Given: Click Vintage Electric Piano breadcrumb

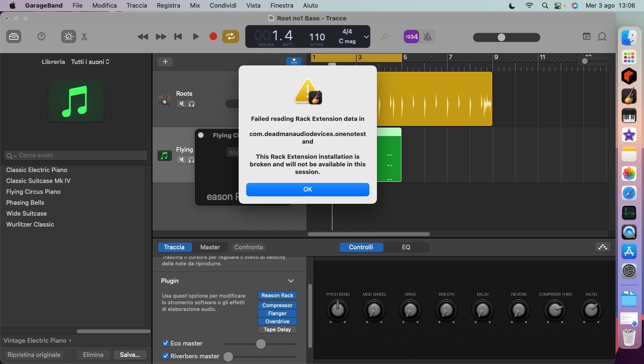Looking at the screenshot, I should click(35, 340).
